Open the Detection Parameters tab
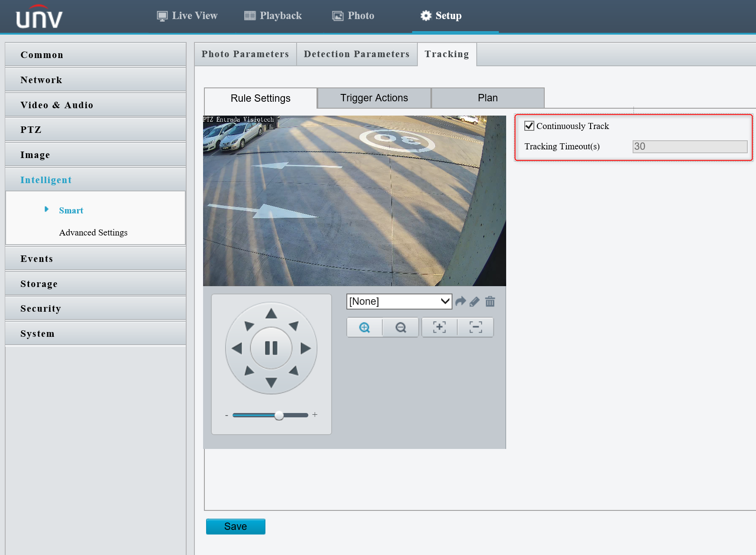The width and height of the screenshot is (756, 555). coord(357,54)
